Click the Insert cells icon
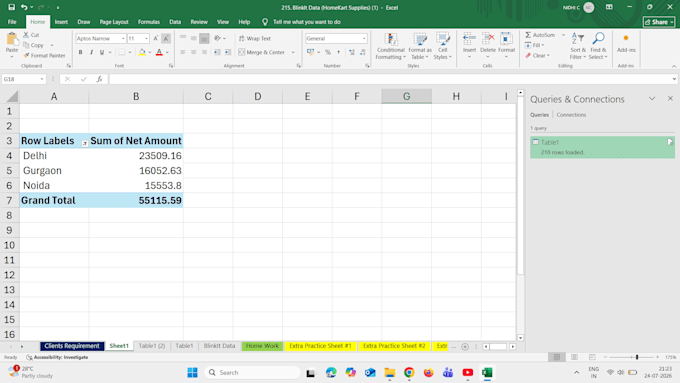 pos(469,39)
